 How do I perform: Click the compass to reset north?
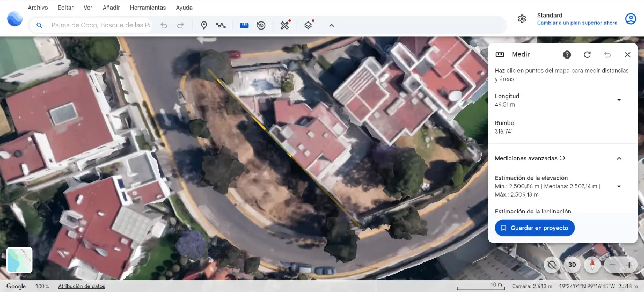[x=592, y=265]
